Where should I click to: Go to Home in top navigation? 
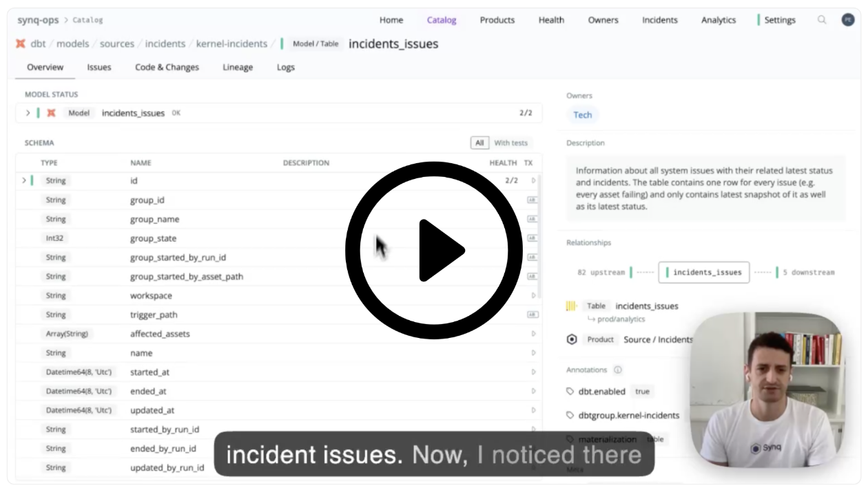(391, 20)
